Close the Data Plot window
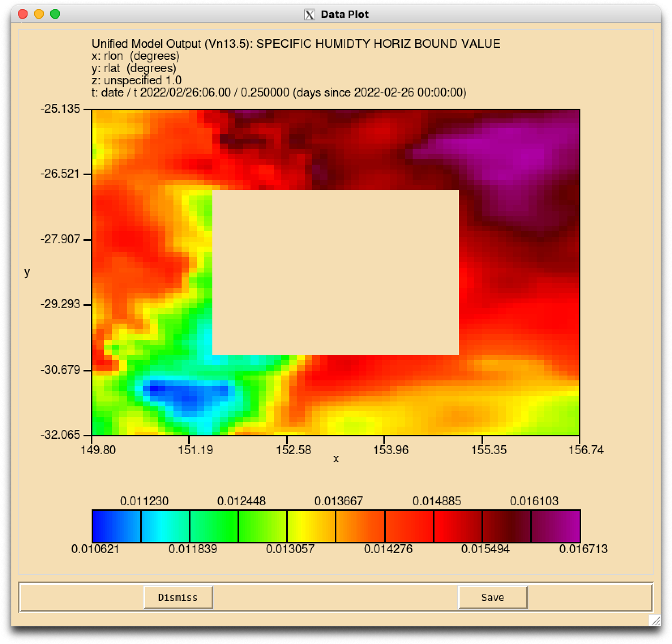The height and width of the screenshot is (644, 672). point(23,14)
